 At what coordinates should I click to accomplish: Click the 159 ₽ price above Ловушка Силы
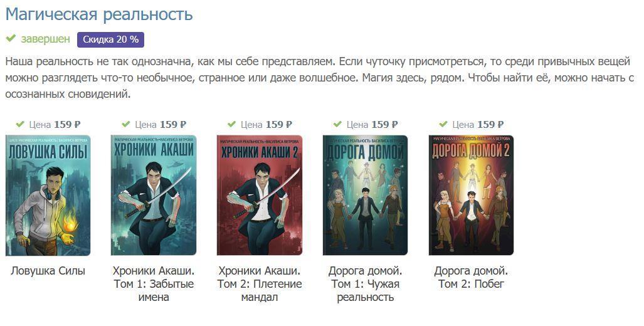(x=67, y=124)
